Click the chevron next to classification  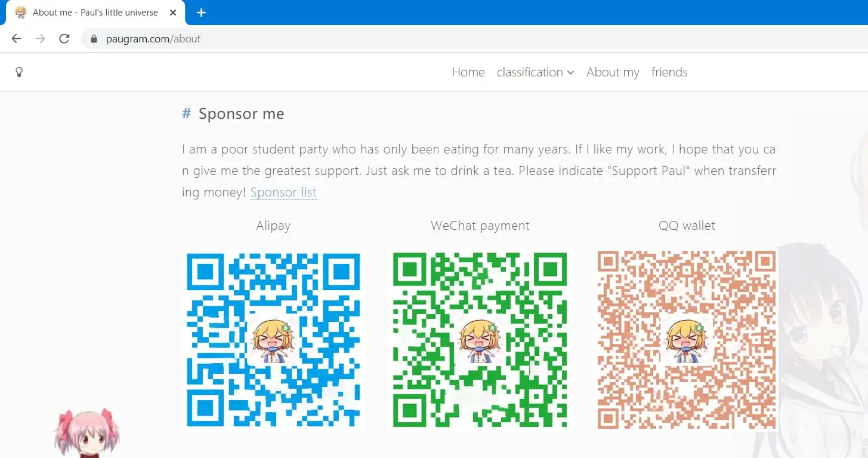570,73
